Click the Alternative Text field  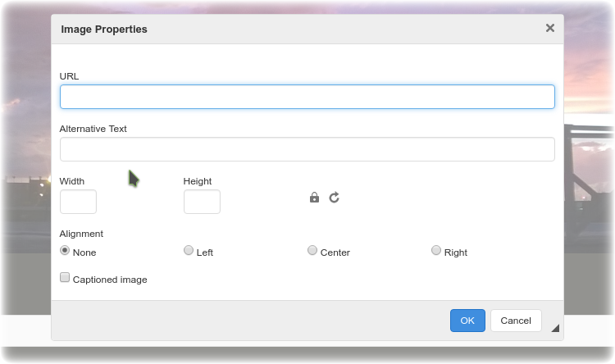[307, 149]
